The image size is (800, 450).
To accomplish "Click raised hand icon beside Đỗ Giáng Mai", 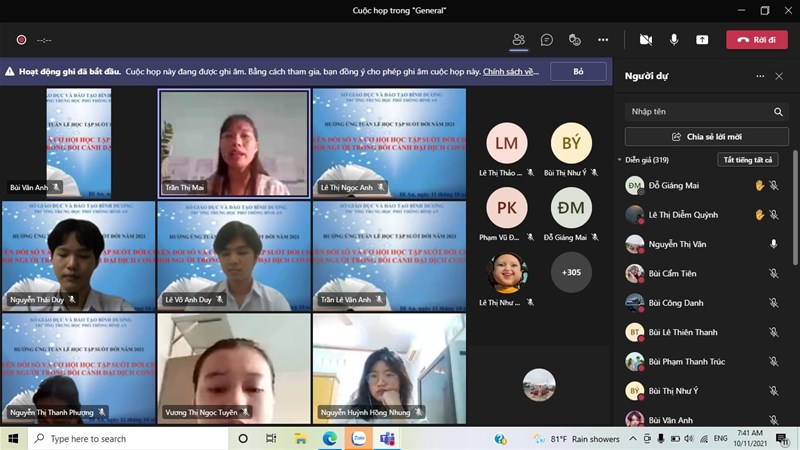I will (x=759, y=186).
